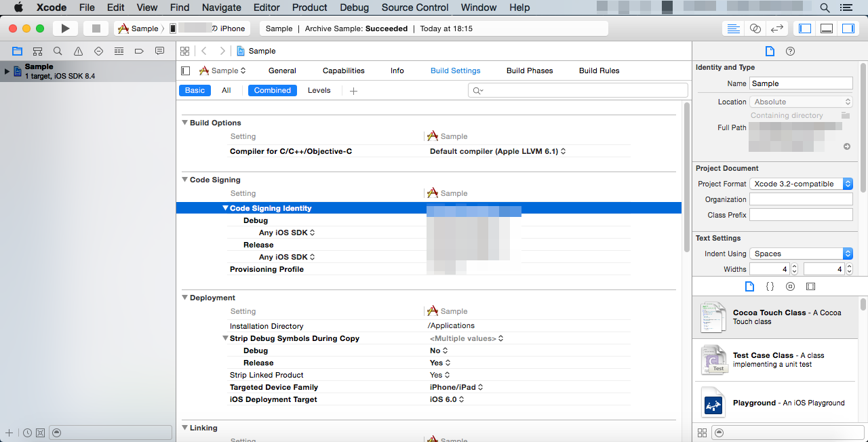This screenshot has height=442, width=868.
Task: Switch to the Capabilities tab
Action: coord(344,71)
